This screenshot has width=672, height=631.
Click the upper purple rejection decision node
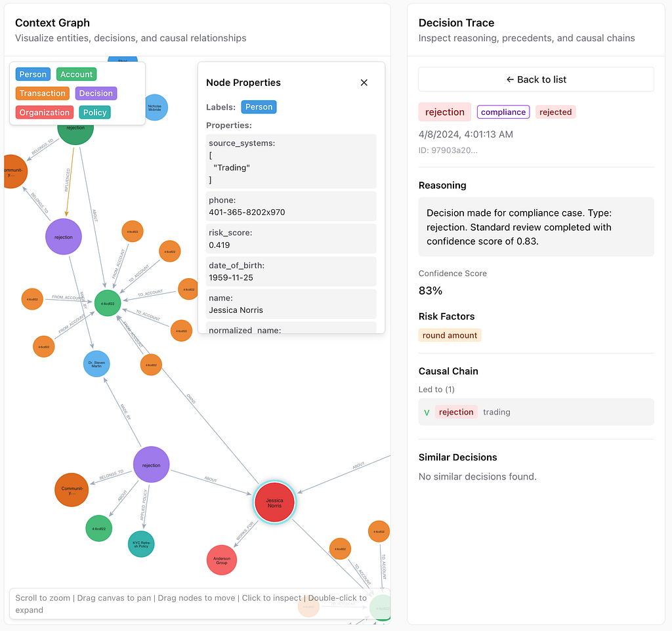64,237
